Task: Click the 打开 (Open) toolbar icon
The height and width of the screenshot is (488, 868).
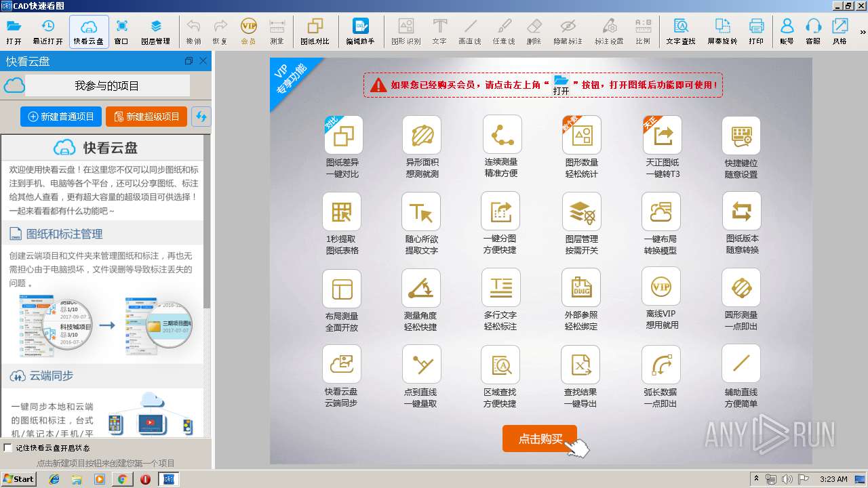Action: (x=14, y=32)
